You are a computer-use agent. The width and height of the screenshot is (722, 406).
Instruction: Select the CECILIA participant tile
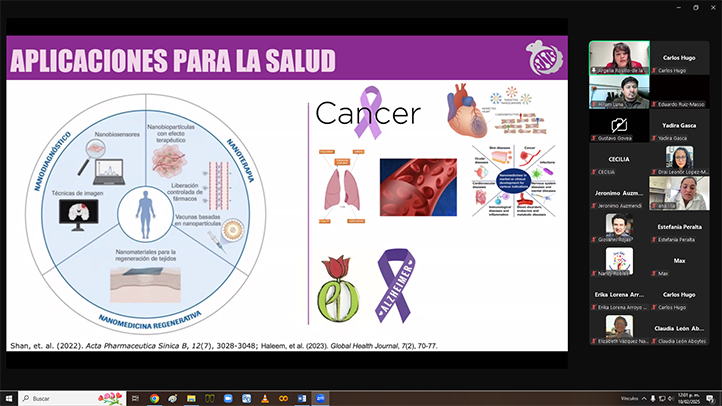[619, 159]
